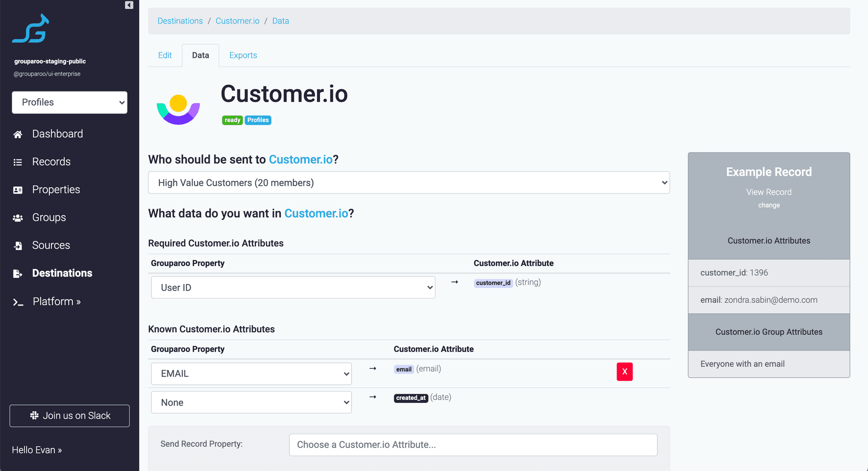Click the email attribute badge

tap(404, 369)
